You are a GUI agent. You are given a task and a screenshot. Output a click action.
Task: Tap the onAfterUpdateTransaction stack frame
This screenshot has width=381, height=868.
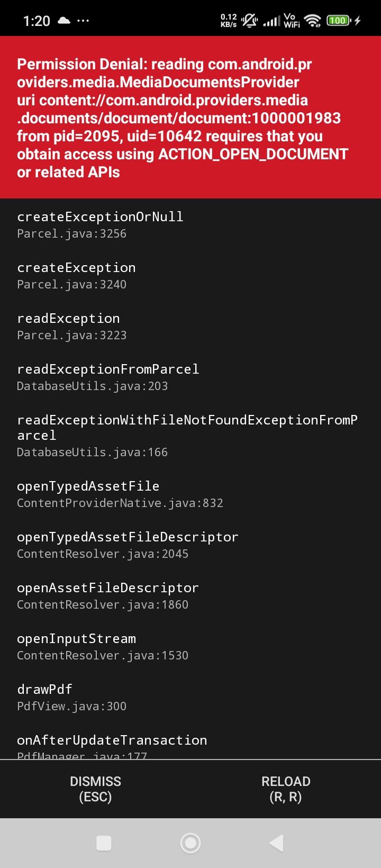[x=112, y=745]
